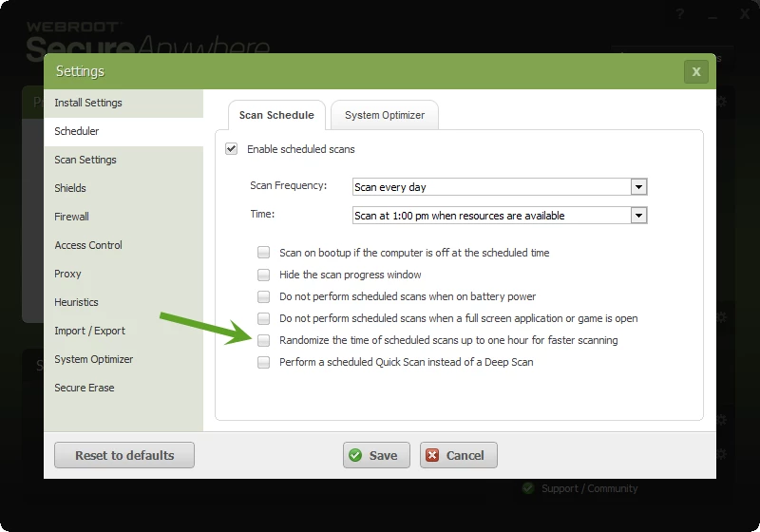Enable Quick Scan instead of Deep Scan
Image resolution: width=760 pixels, height=532 pixels.
pos(264,362)
